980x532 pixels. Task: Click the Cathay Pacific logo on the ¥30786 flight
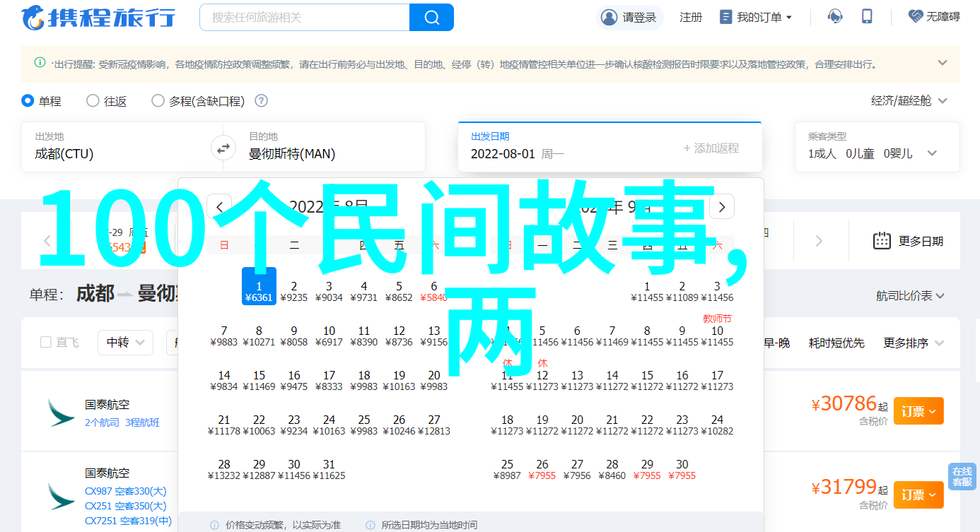61,412
